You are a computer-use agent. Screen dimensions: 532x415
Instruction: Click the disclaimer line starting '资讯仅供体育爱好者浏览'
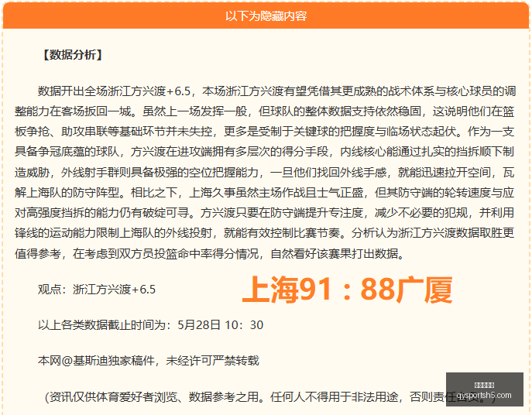(270, 396)
